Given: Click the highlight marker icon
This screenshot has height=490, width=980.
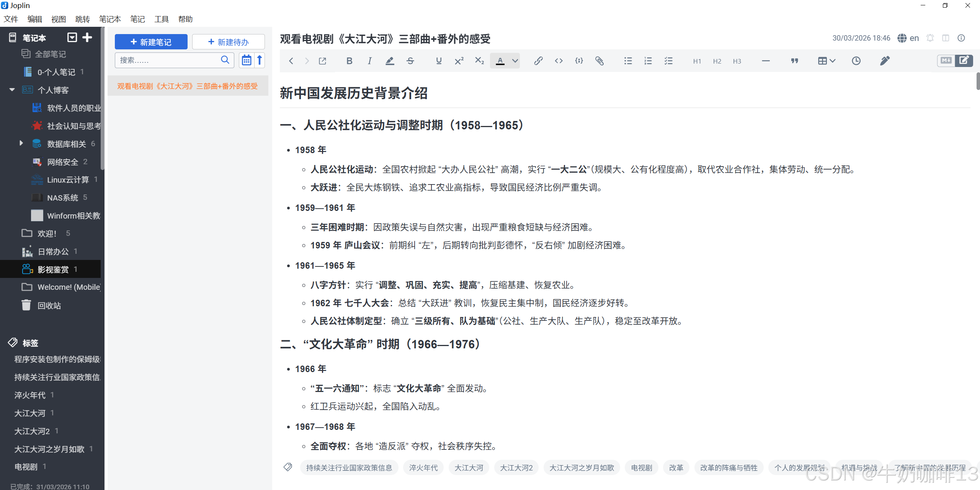Looking at the screenshot, I should click(390, 61).
